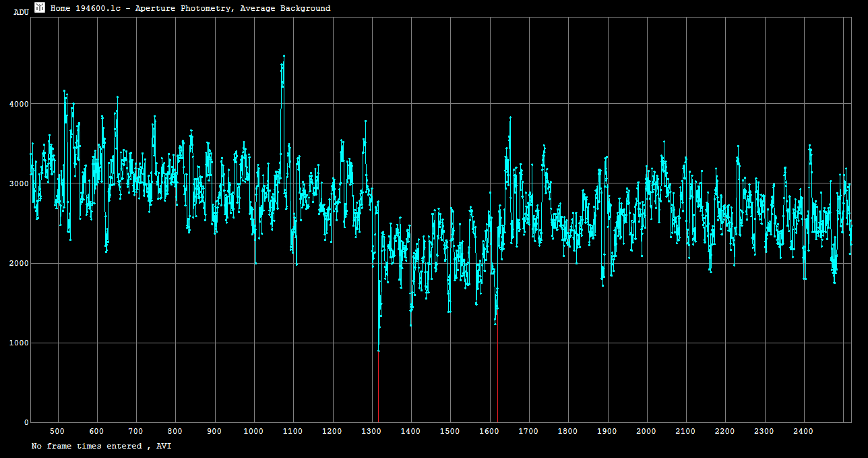Click the x-axis frame label '900'
This screenshot has height=458, width=868.
coord(214,431)
